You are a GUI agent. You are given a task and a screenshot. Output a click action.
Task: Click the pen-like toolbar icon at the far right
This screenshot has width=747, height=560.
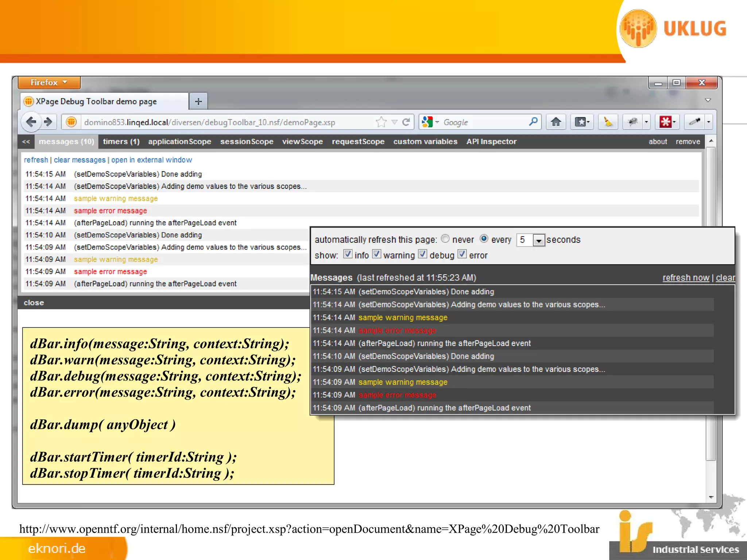pyautogui.click(x=694, y=122)
